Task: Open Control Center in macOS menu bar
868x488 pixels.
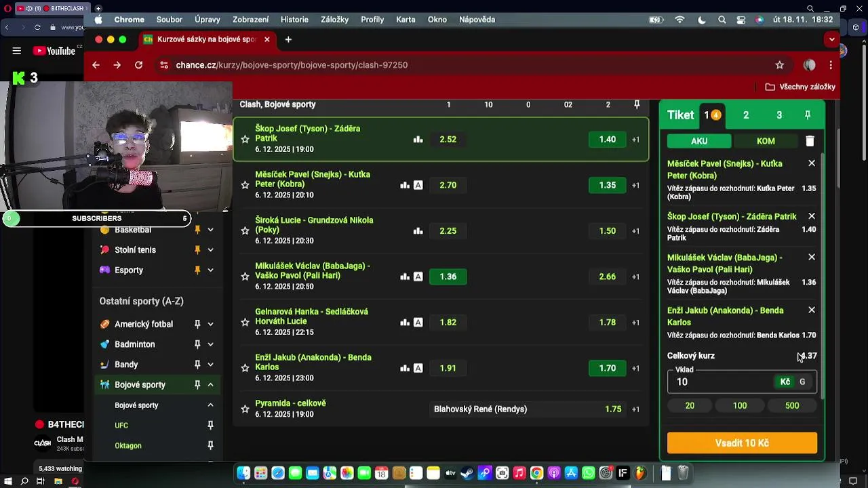Action: tap(741, 20)
